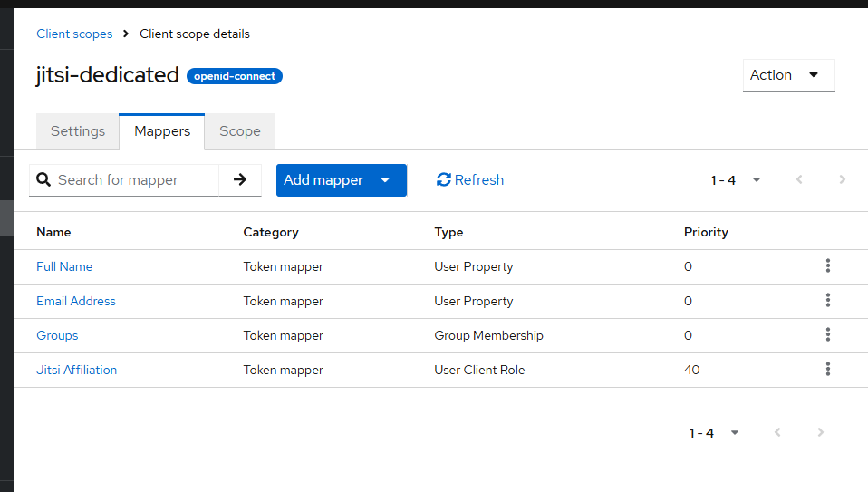Viewport: 868px width, 492px height.
Task: Click Group Membership type cell
Action: (x=488, y=335)
